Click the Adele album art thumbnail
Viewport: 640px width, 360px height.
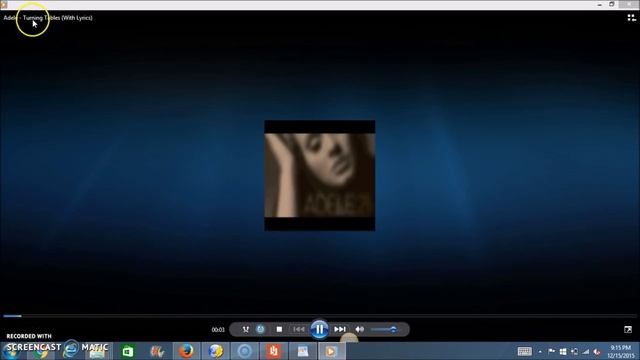[x=320, y=176]
